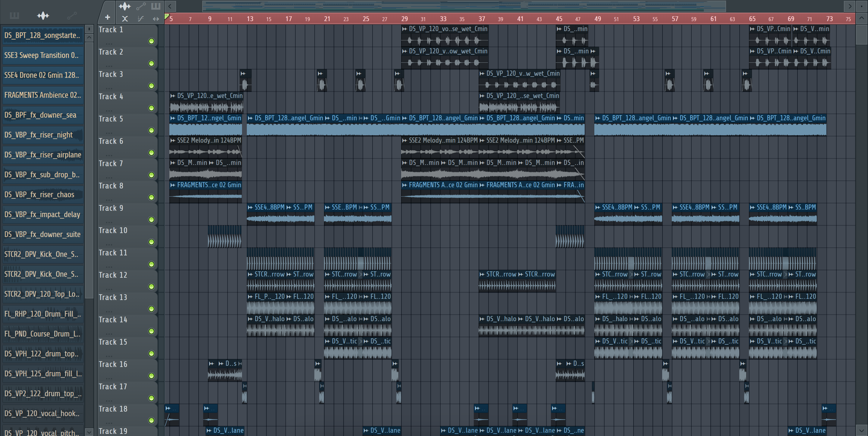The width and height of the screenshot is (868, 436).
Task: Click bar 49 on the timeline ruler
Action: coord(597,19)
